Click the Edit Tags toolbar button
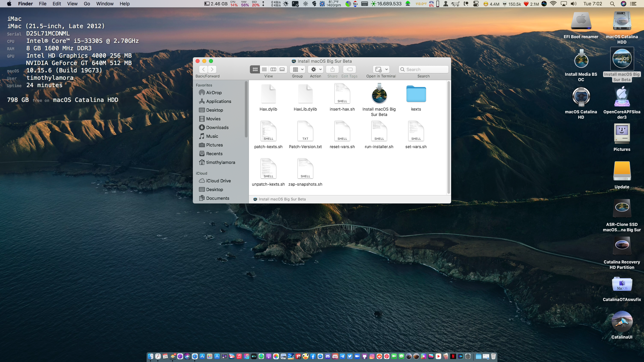The height and width of the screenshot is (362, 644). pos(350,69)
